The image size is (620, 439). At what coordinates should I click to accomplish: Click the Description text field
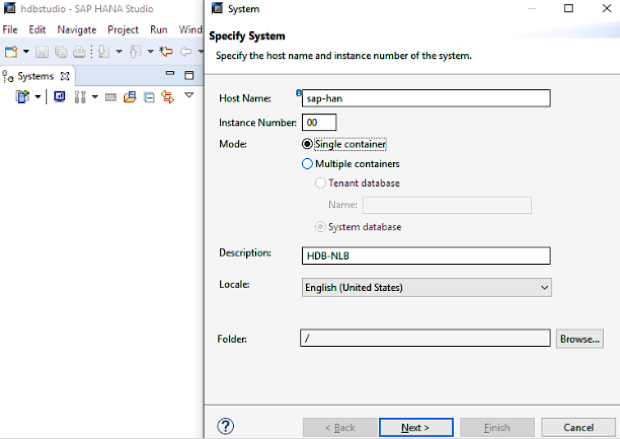(x=427, y=255)
